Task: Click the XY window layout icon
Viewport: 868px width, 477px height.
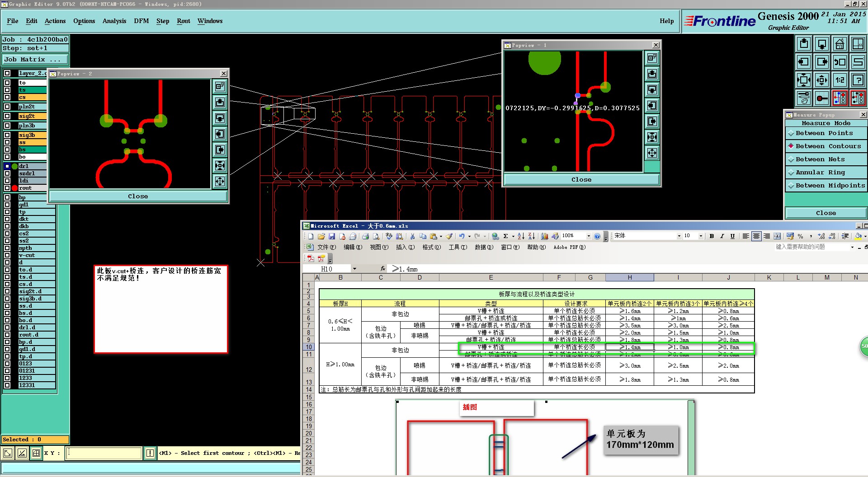Action: [858, 44]
